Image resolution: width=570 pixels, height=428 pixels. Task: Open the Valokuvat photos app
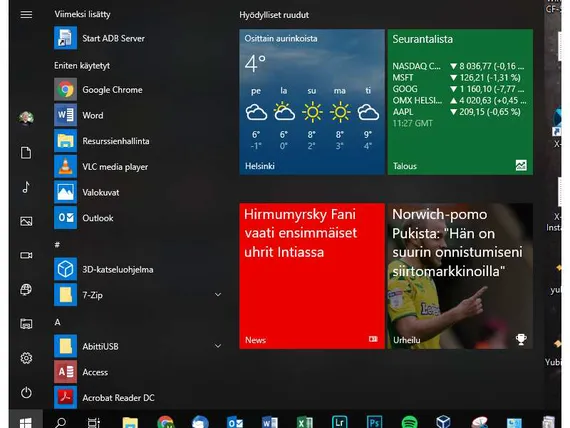[137, 192]
